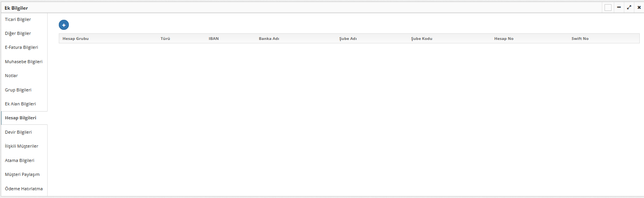Go to the Notlar tab
The height and width of the screenshot is (198, 644).
(x=12, y=76)
